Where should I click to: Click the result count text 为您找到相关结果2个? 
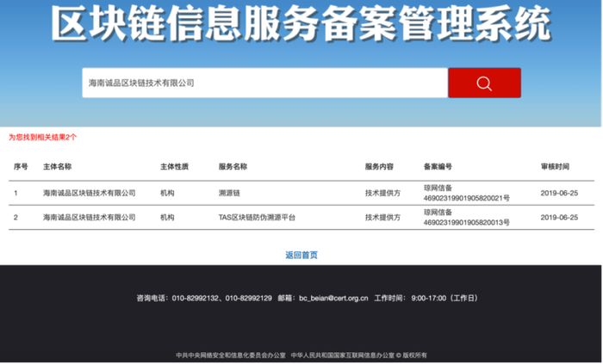pos(43,138)
